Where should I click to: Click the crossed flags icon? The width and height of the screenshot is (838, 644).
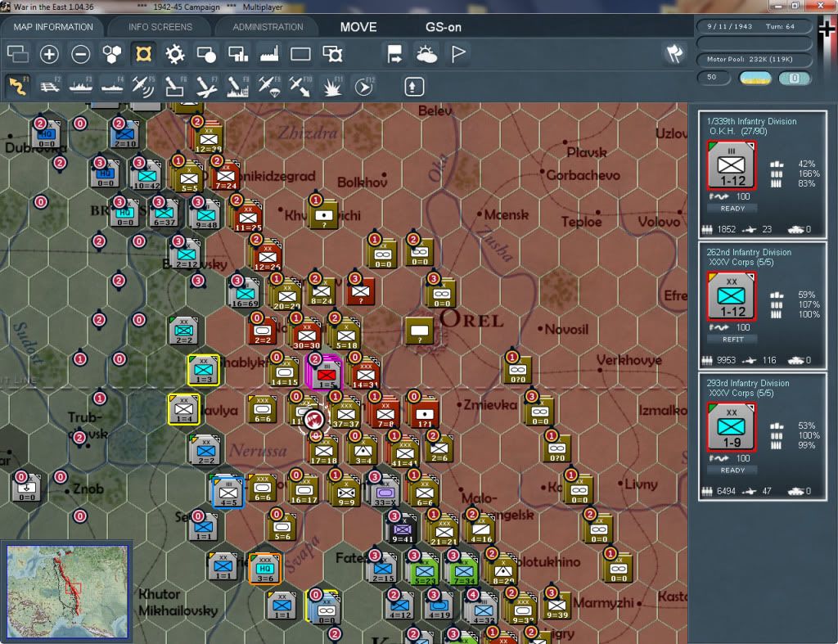(674, 53)
